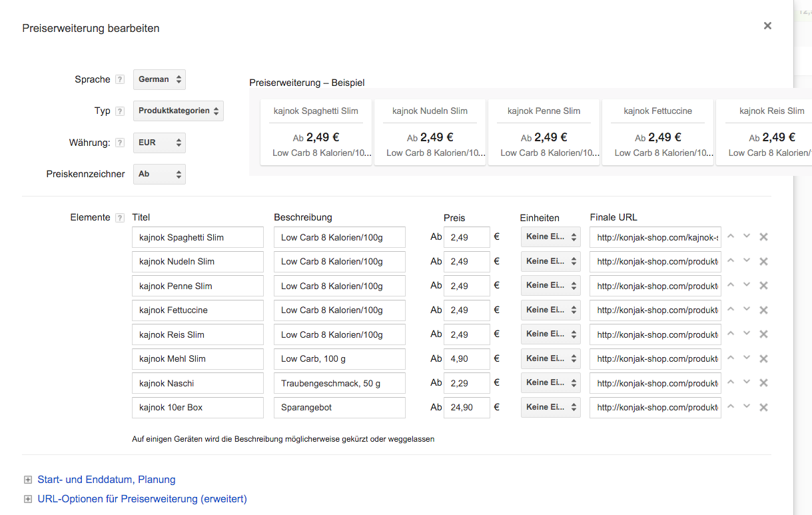This screenshot has width=812, height=515.
Task: Click the kajnok Spaghetti Slim title field
Action: 198,237
